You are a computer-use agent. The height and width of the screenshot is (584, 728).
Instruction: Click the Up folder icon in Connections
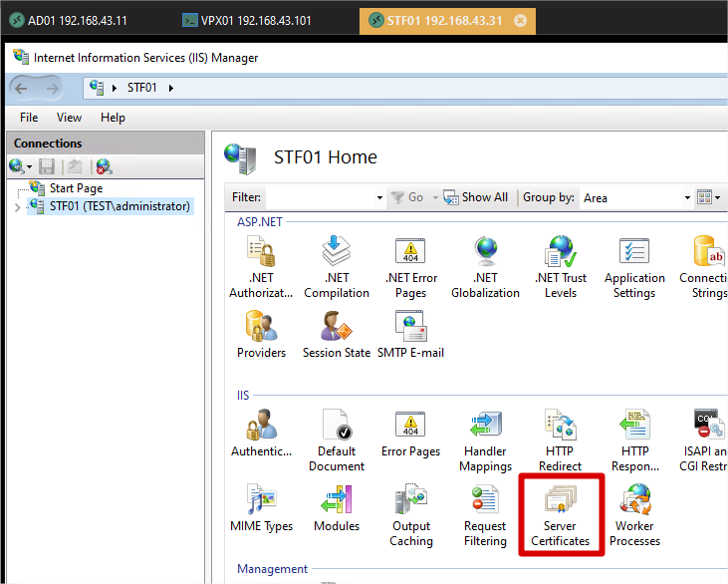[75, 166]
